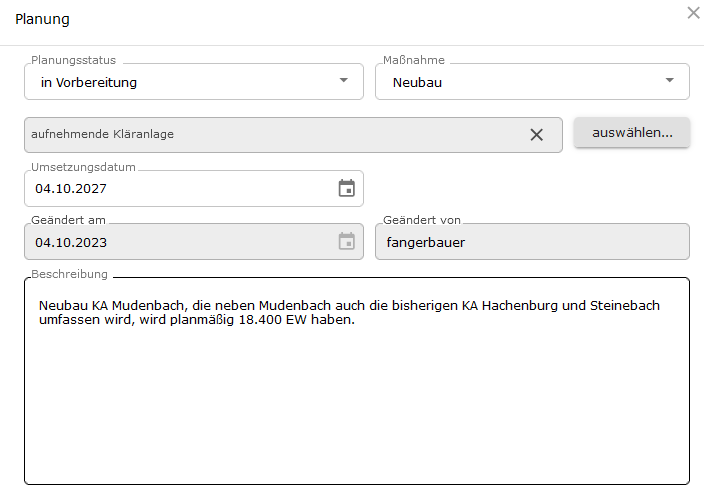Click the Planung dialog title
Screen dimensions: 704x495
(x=42, y=19)
